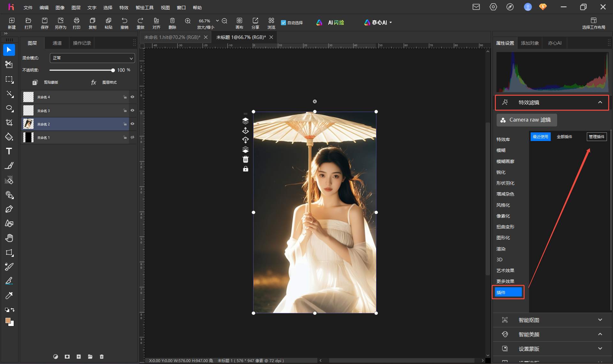Redo the last action
This screenshot has width=613, height=364.
[x=140, y=23]
